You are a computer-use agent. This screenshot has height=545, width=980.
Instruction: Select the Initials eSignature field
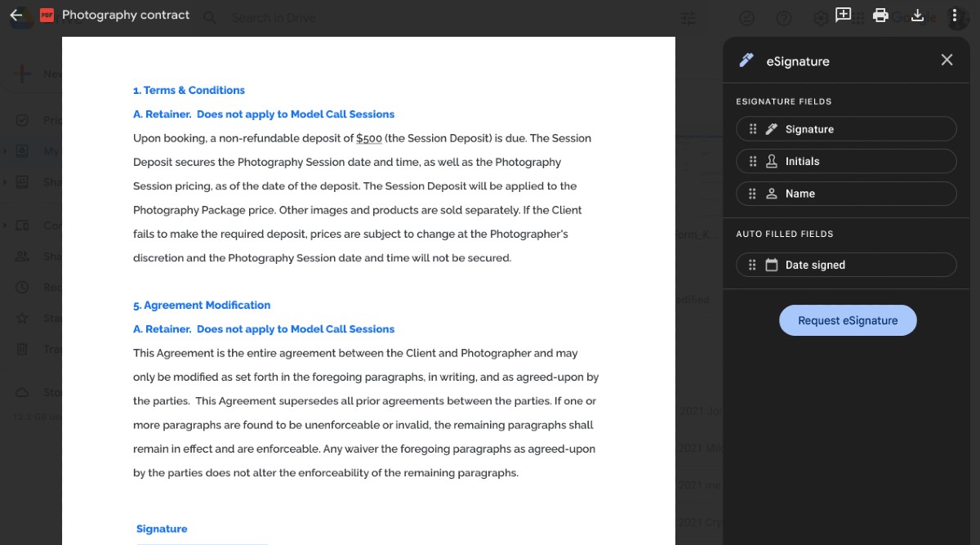[846, 161]
